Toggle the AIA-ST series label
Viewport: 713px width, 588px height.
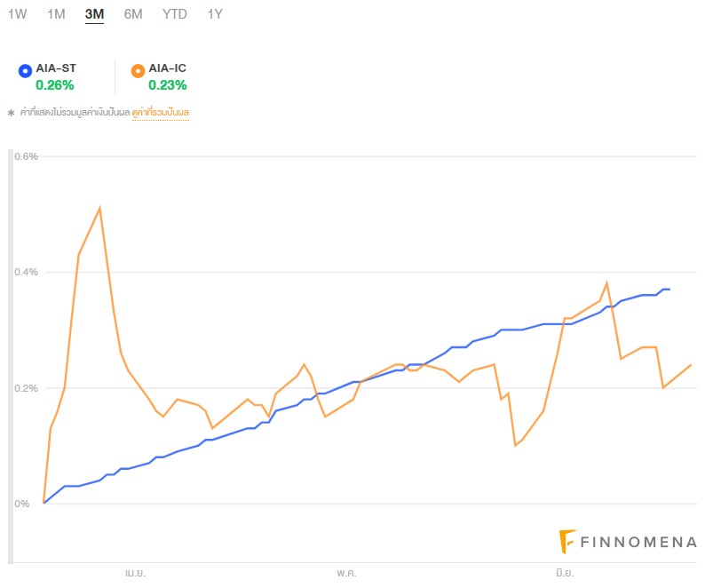(55, 68)
